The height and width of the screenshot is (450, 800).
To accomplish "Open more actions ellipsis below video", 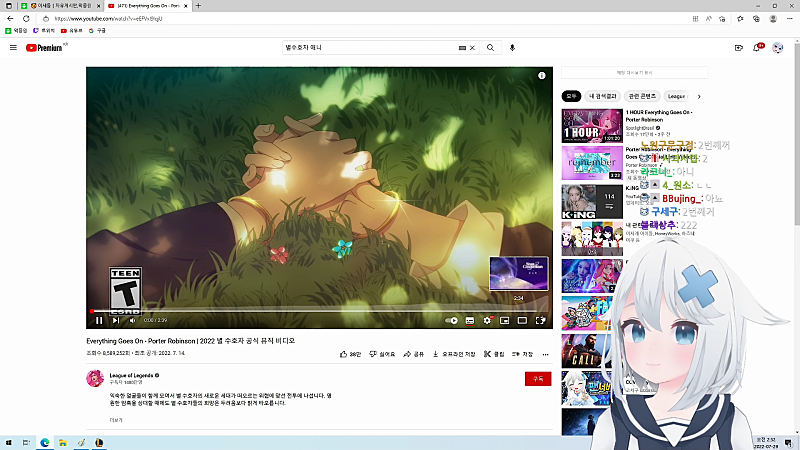I will click(x=545, y=354).
